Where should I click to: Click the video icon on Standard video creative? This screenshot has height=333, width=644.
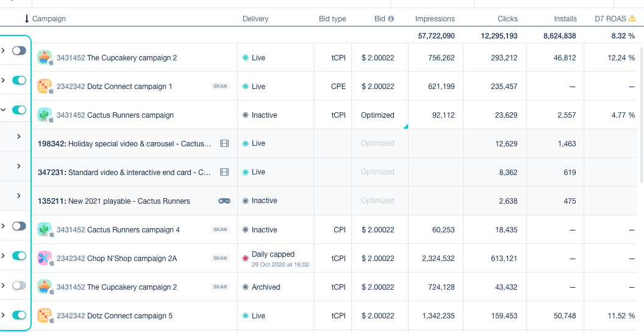224,172
